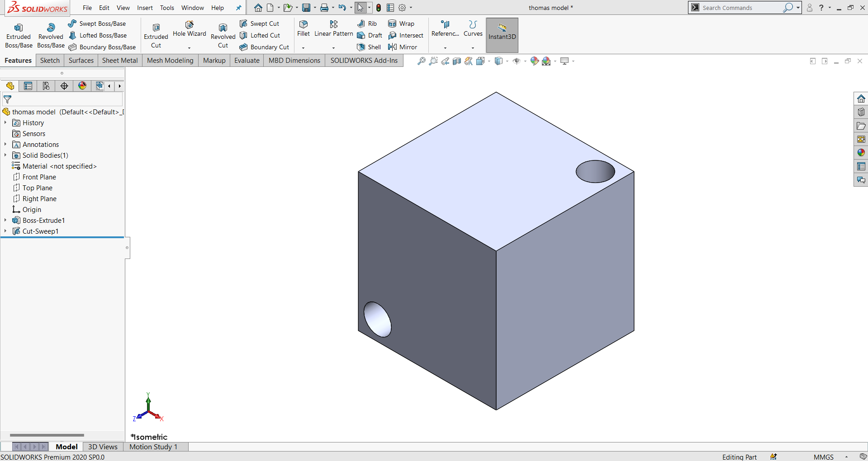Open the Options gear dropdown arrow
The width and height of the screenshot is (868, 461).
(x=411, y=8)
